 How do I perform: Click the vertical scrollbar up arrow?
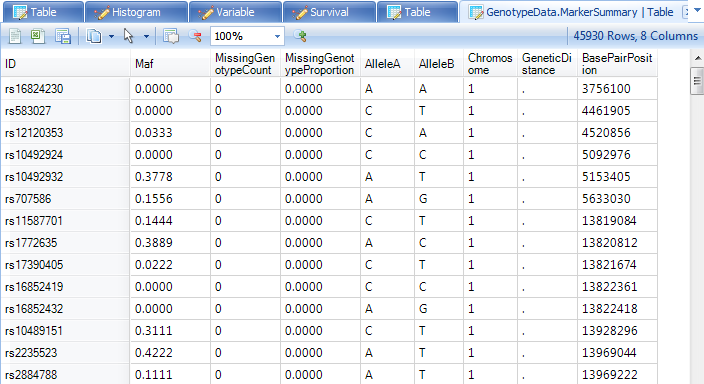[697, 58]
